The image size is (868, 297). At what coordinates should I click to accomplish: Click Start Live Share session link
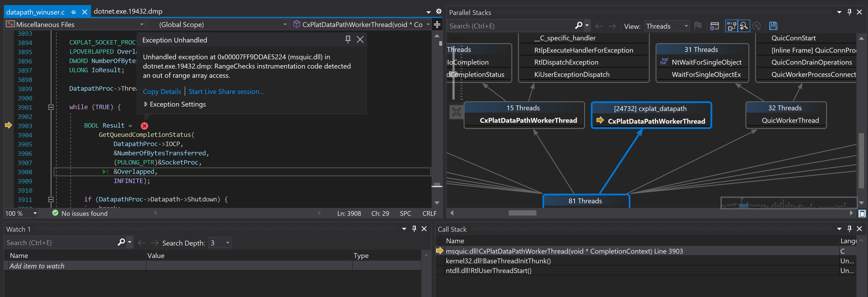[226, 91]
